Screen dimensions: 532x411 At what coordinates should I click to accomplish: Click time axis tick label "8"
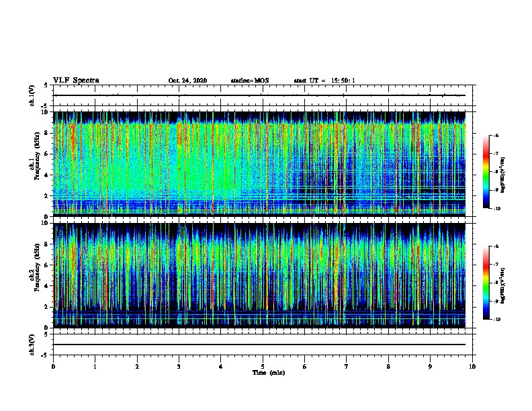click(x=388, y=367)
